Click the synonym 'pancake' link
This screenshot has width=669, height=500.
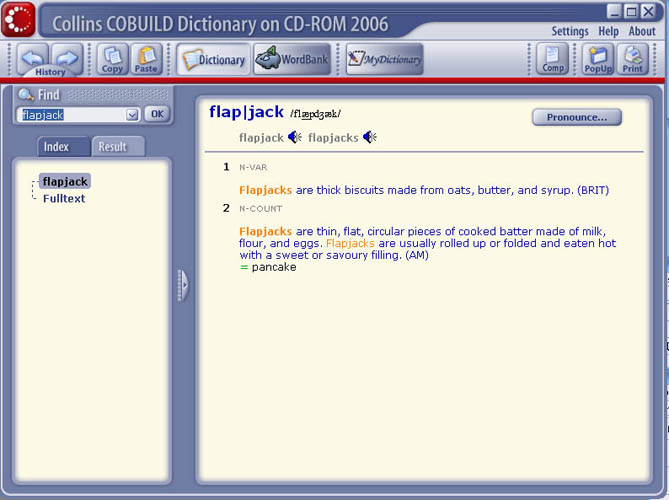274,267
